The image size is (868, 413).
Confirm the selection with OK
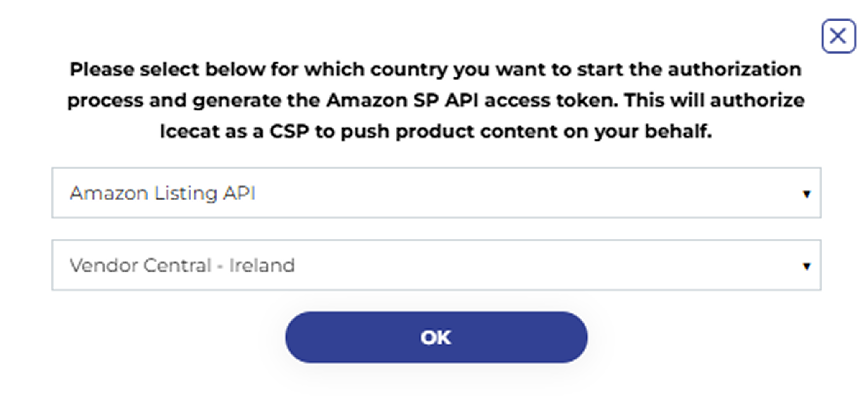click(x=436, y=337)
